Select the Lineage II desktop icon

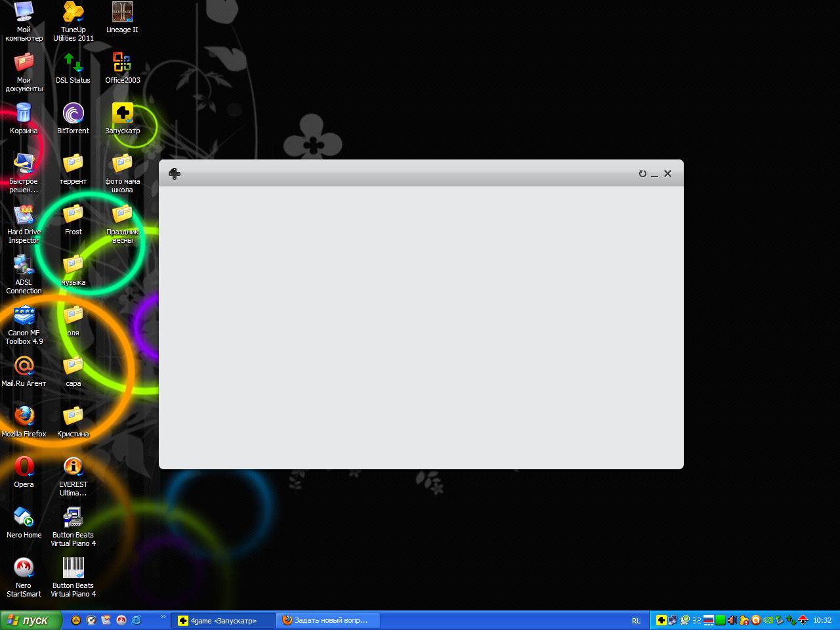(x=122, y=18)
